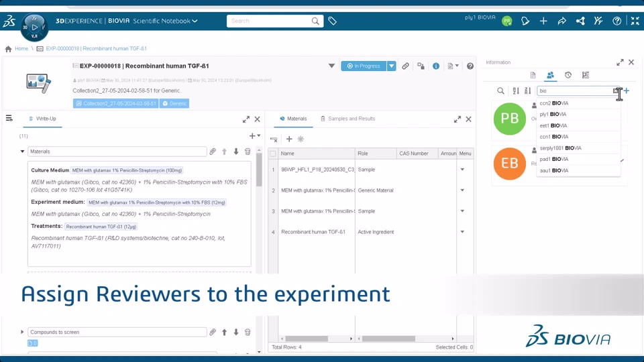This screenshot has height=362, width=644.
Task: Move Materials section up arrow
Action: coord(224,152)
